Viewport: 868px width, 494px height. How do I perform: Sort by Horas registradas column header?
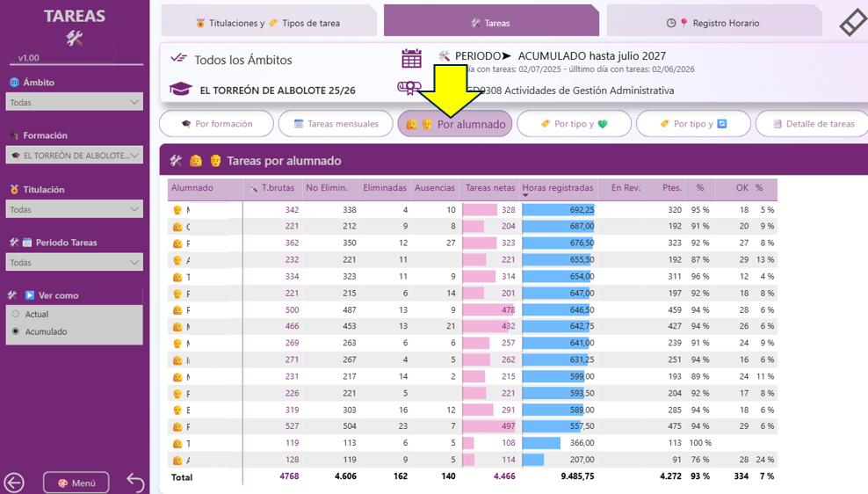coord(558,188)
